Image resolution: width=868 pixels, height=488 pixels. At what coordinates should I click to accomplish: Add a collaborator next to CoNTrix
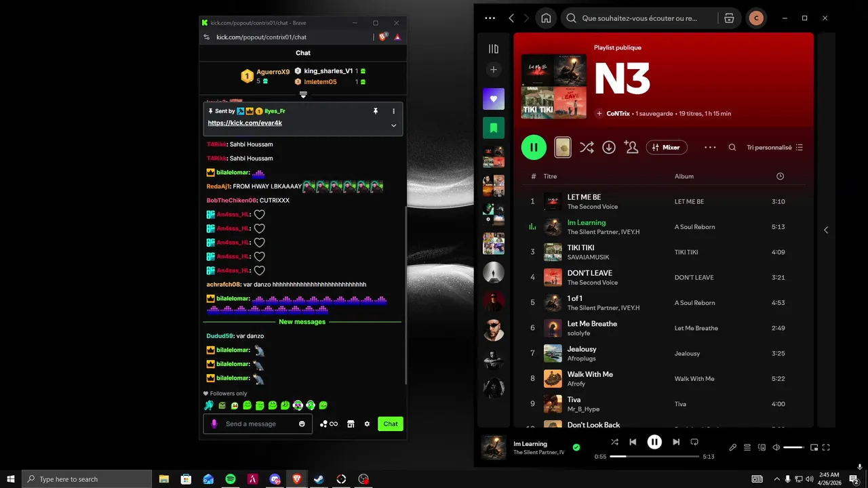coord(599,114)
